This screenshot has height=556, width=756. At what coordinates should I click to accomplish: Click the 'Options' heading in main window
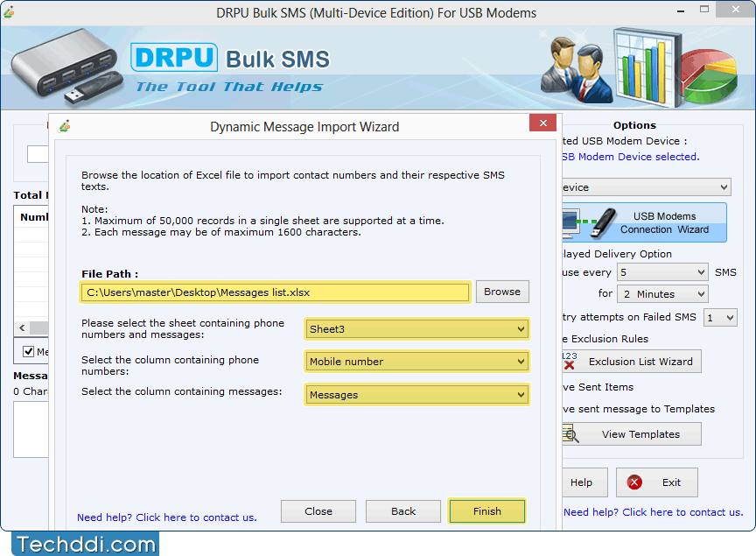[x=634, y=125]
